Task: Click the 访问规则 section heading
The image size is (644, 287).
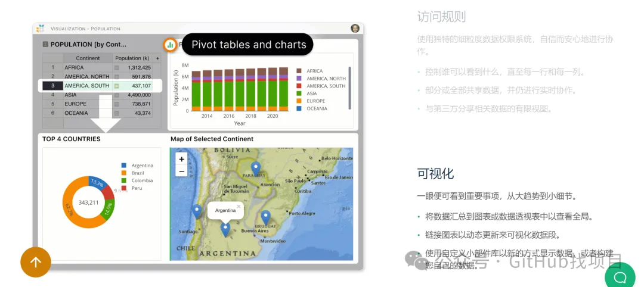Action: [441, 17]
